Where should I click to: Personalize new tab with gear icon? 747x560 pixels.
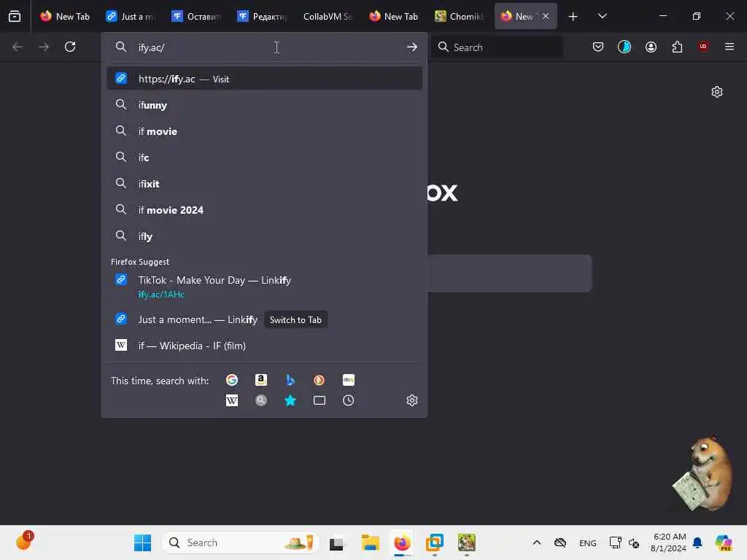point(716,92)
